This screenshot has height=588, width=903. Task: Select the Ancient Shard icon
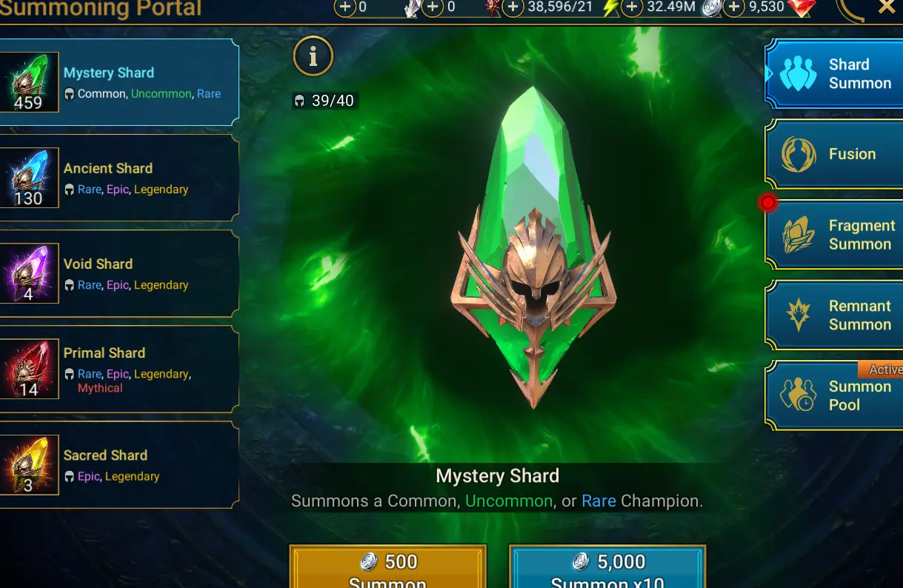30,178
